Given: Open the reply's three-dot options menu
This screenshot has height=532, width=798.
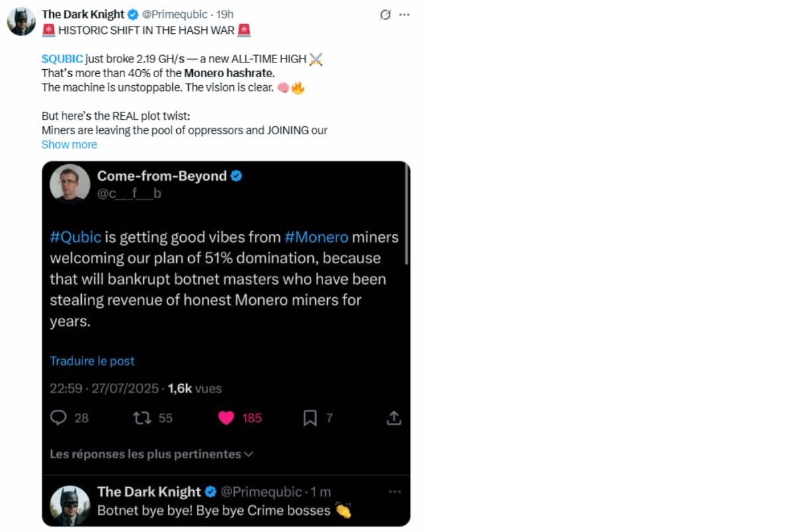Looking at the screenshot, I should (x=394, y=491).
